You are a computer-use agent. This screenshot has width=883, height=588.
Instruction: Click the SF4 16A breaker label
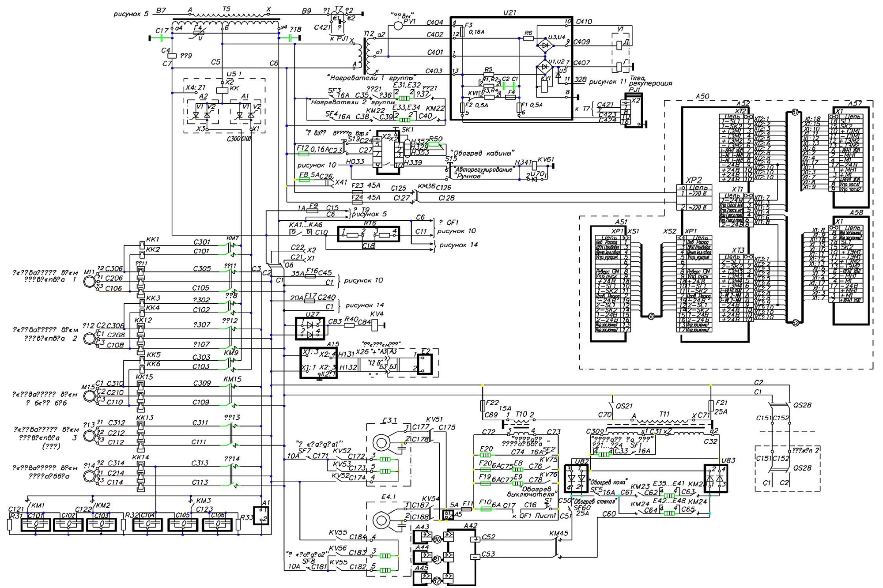tap(338, 115)
